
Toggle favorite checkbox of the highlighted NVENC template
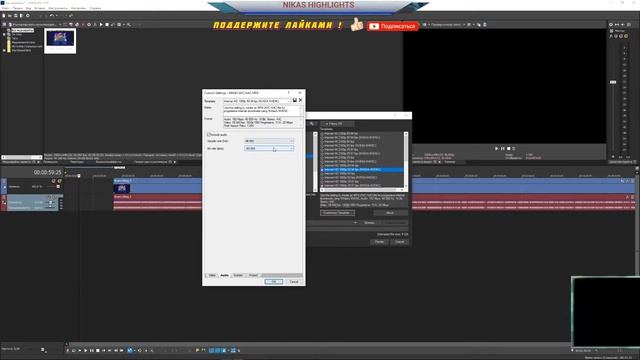tap(322, 169)
